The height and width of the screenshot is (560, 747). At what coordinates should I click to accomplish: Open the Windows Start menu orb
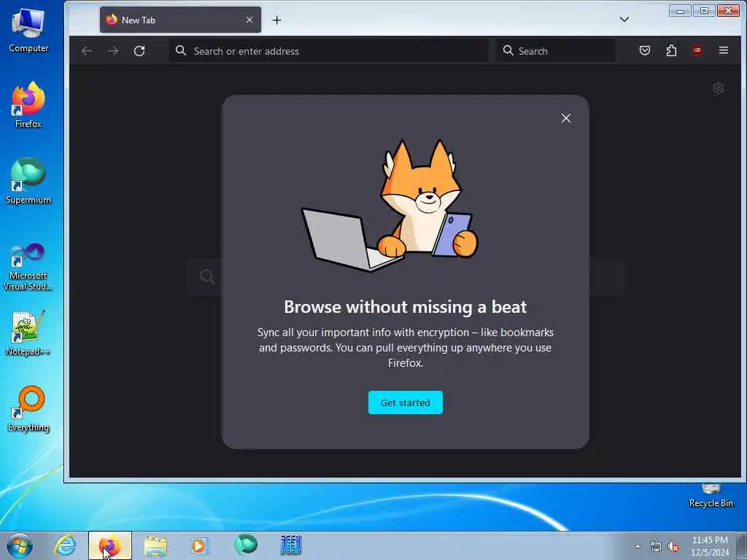pyautogui.click(x=20, y=545)
